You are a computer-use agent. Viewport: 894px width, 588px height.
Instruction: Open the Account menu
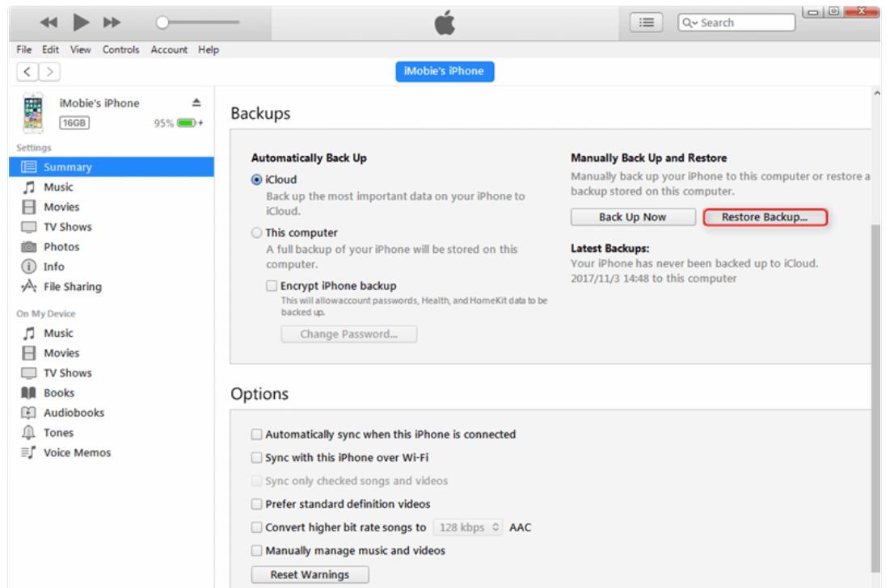point(169,49)
